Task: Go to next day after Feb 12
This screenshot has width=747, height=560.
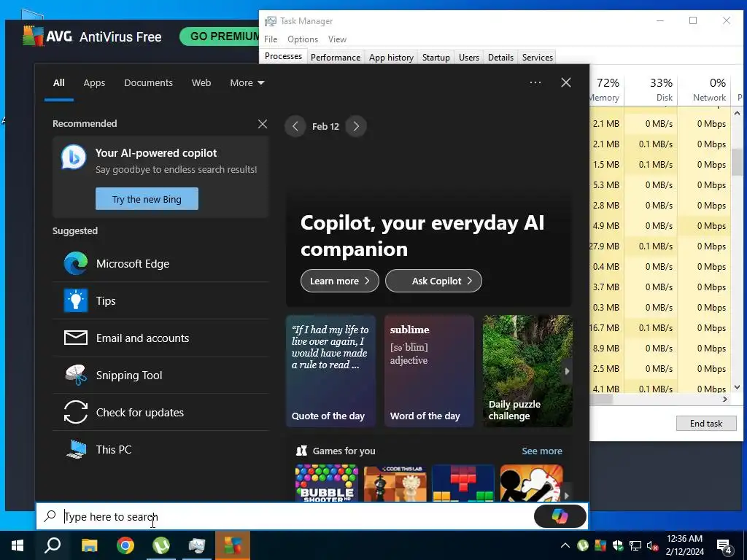Action: tap(356, 126)
